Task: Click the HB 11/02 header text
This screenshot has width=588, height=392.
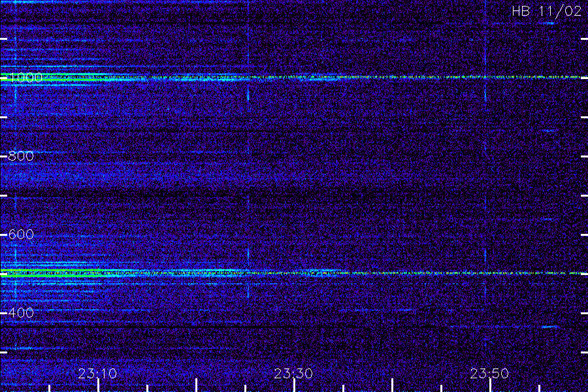Action: 547,11
